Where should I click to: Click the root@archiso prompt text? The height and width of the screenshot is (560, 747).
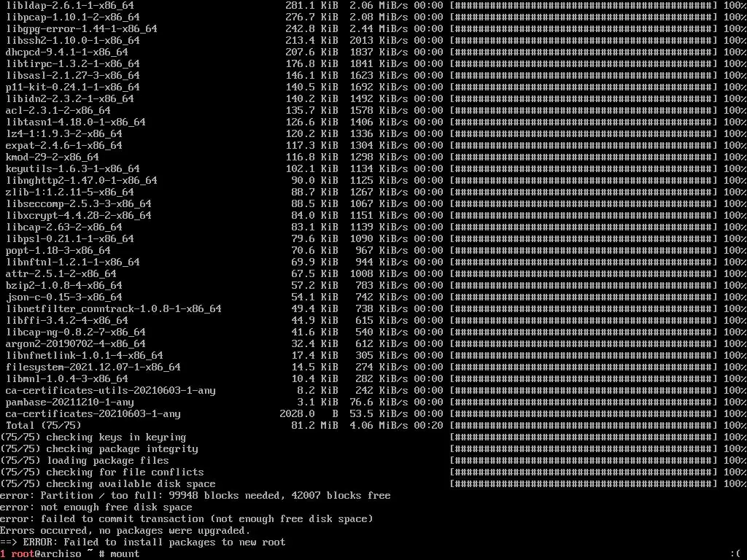tap(46, 554)
